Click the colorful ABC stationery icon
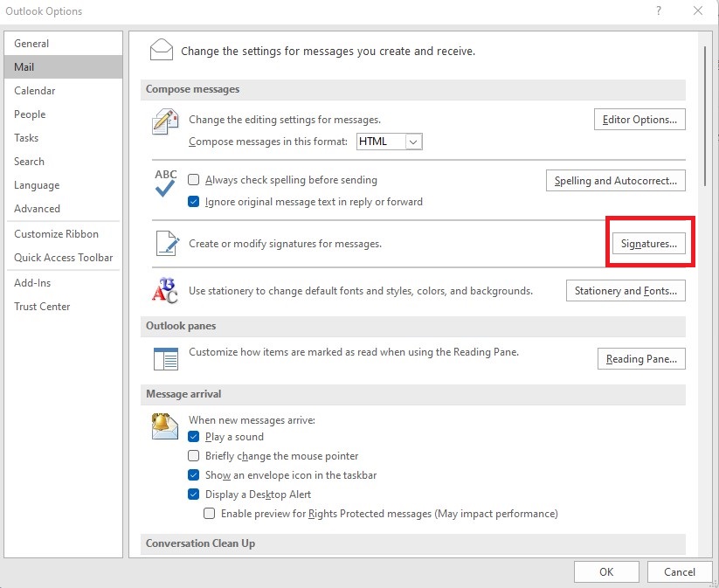719x588 pixels. pos(164,291)
